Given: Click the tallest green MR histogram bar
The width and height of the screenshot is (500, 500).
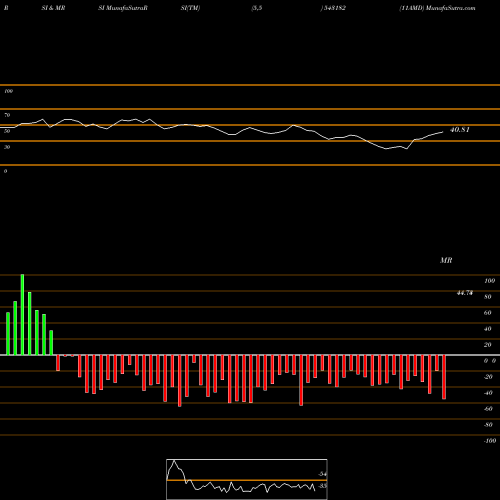Looking at the screenshot, I should (22, 315).
